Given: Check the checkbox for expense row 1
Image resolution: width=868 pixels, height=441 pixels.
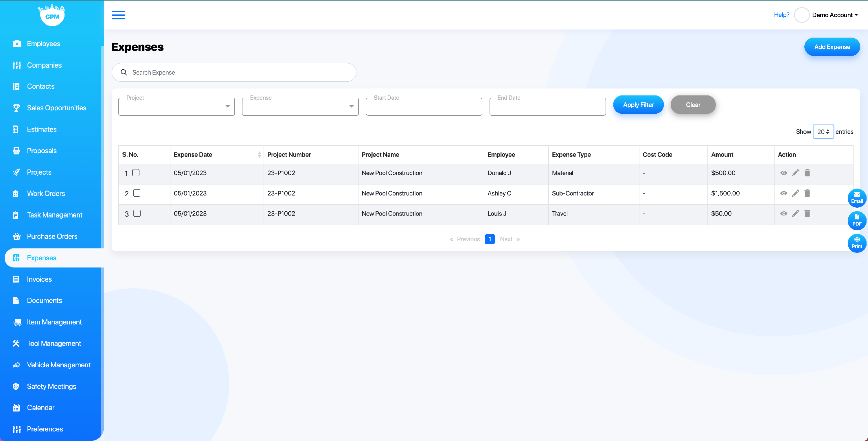Looking at the screenshot, I should click(x=136, y=172).
